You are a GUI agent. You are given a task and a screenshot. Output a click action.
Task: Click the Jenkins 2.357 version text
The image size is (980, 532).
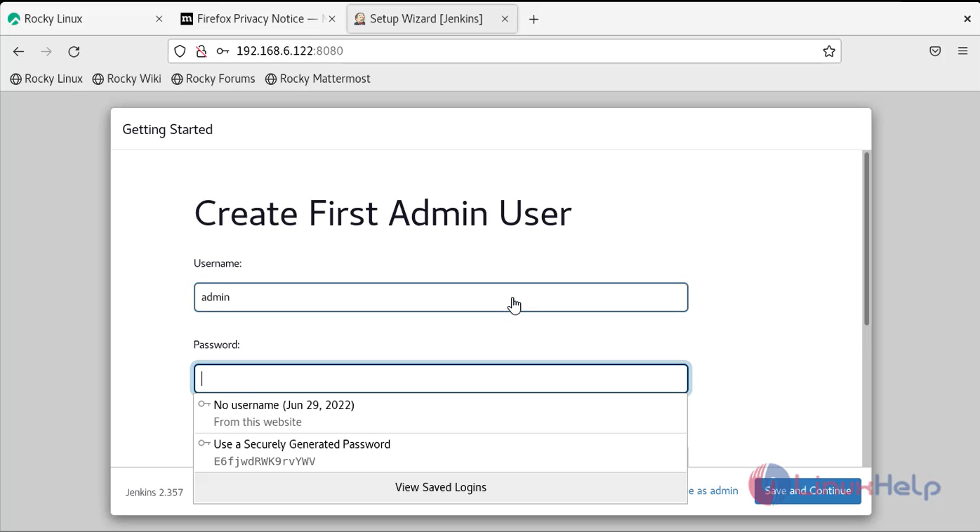click(154, 493)
